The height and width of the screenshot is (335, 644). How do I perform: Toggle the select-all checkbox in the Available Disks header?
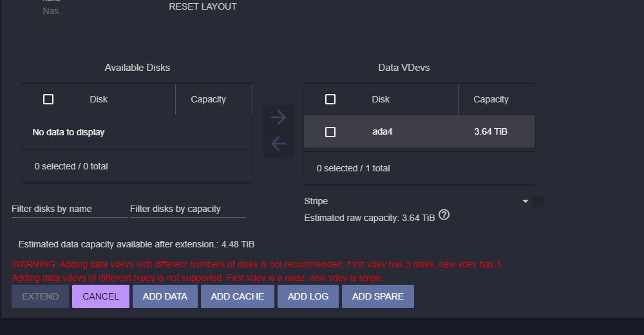click(48, 99)
